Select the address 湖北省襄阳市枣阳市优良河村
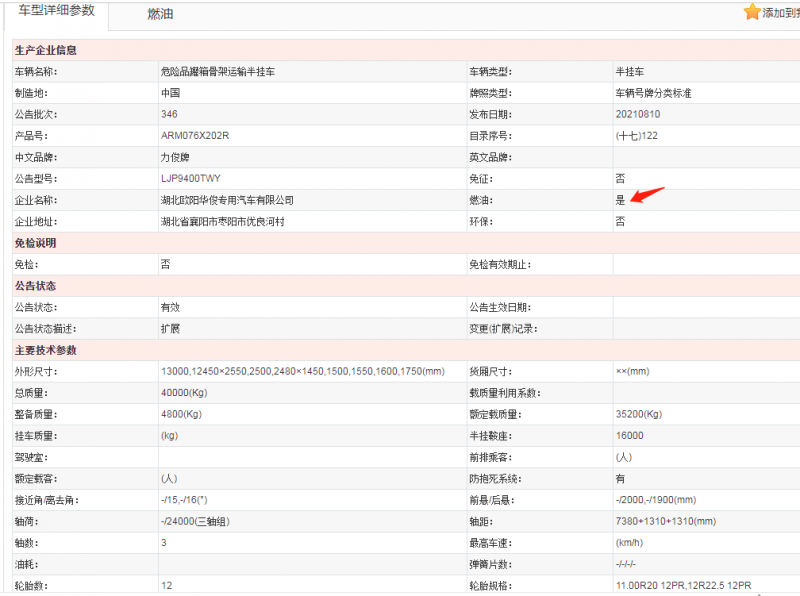 tap(222, 222)
